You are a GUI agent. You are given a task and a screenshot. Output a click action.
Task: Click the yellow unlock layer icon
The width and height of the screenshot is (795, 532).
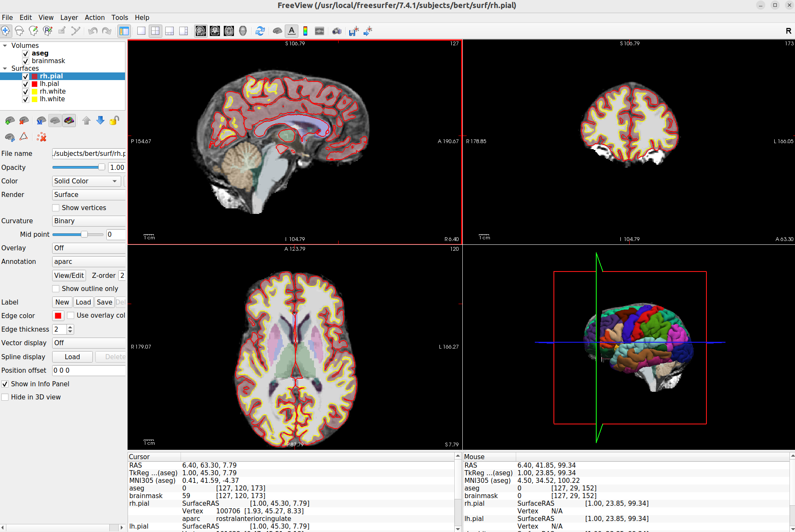114,121
